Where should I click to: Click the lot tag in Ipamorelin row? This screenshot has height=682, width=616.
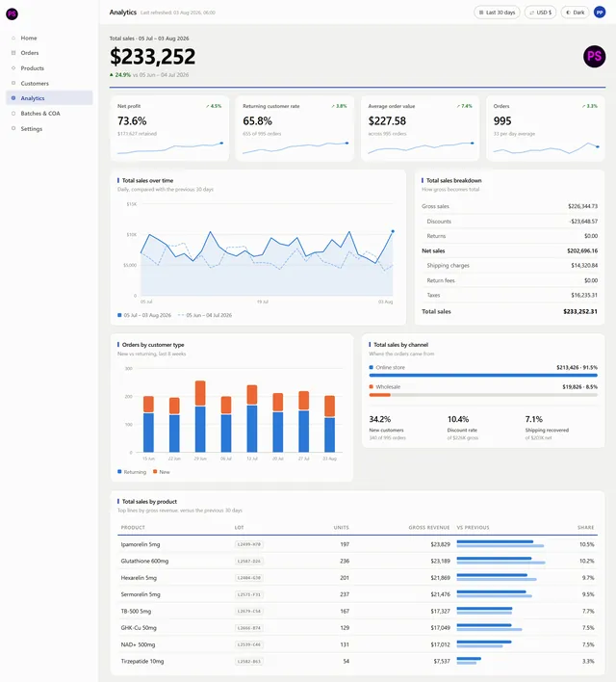[249, 544]
